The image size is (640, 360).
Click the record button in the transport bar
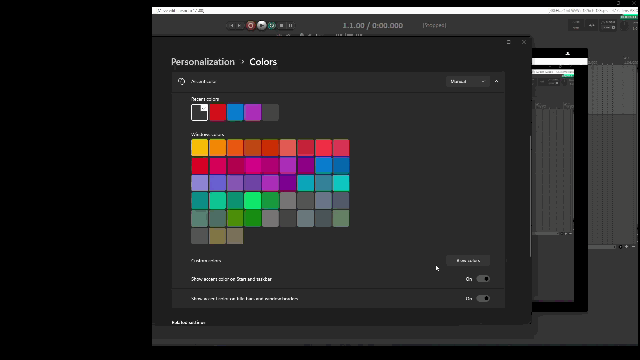click(x=251, y=25)
